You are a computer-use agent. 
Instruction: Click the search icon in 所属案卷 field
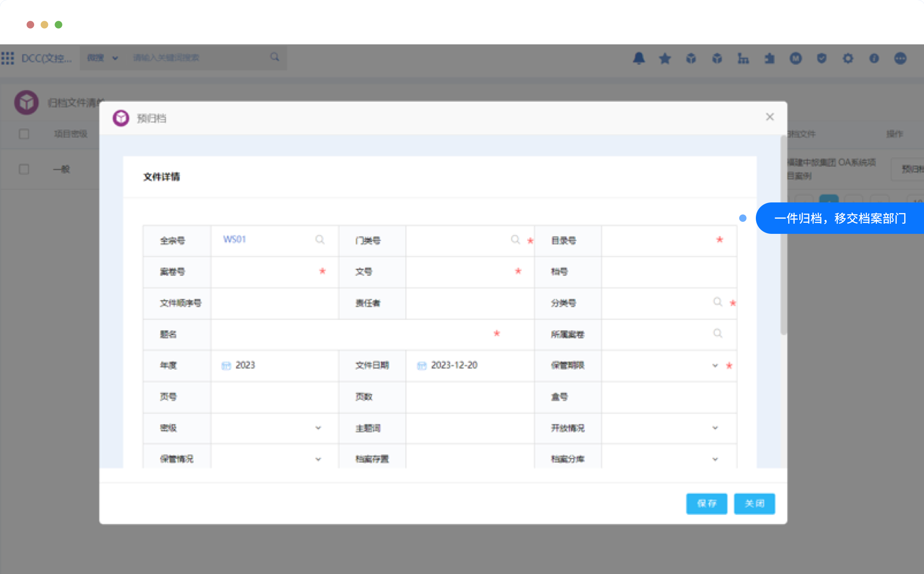pos(717,334)
